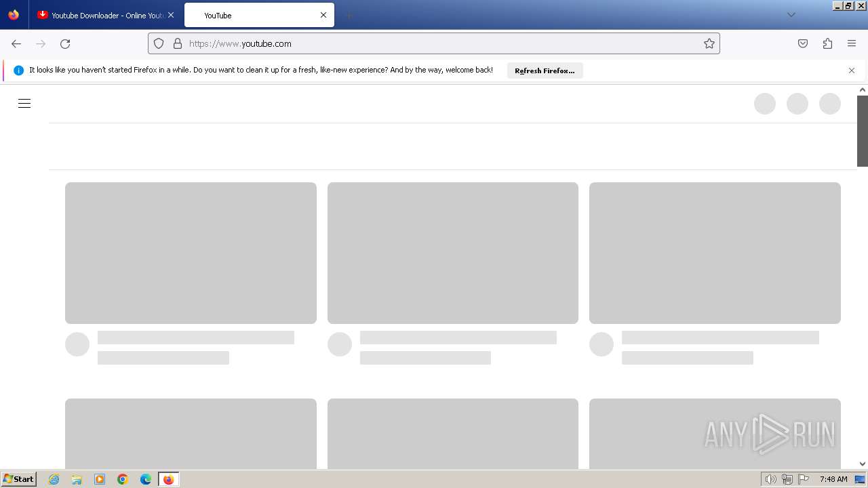Open the Windows Start menu
This screenshot has width=868, height=488.
[18, 479]
